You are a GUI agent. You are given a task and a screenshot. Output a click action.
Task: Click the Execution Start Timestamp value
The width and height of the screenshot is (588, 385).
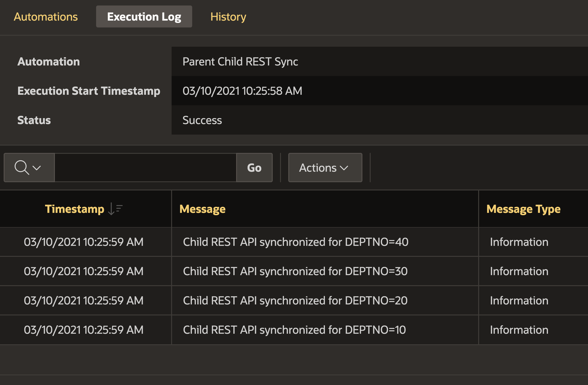(x=242, y=91)
